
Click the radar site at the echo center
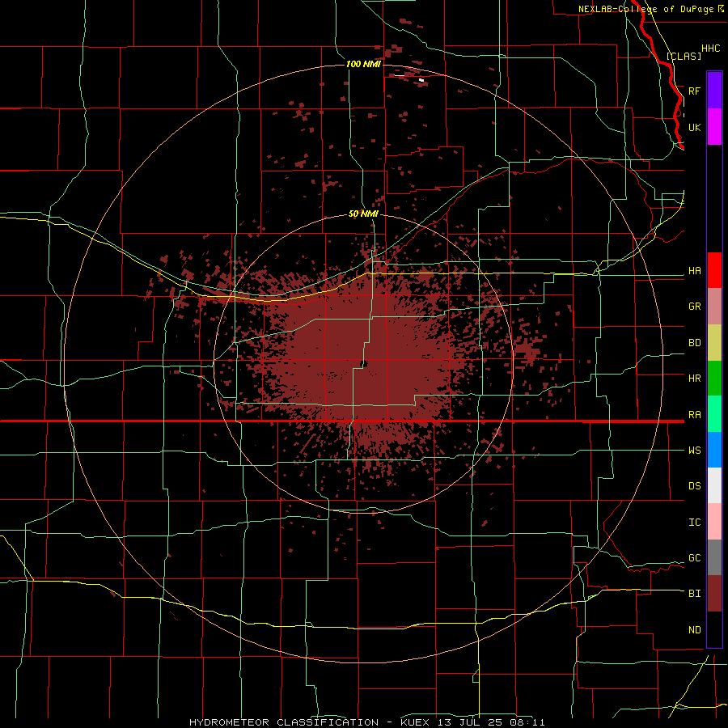click(364, 364)
